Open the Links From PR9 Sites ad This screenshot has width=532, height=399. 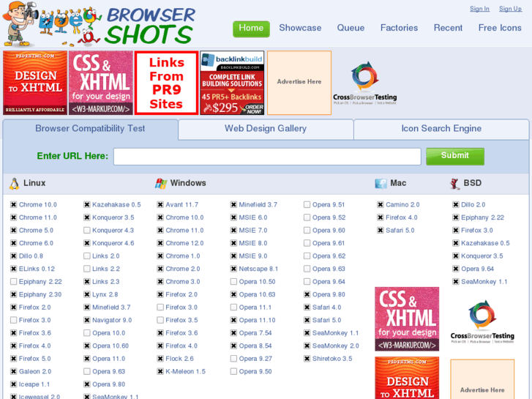pos(166,83)
